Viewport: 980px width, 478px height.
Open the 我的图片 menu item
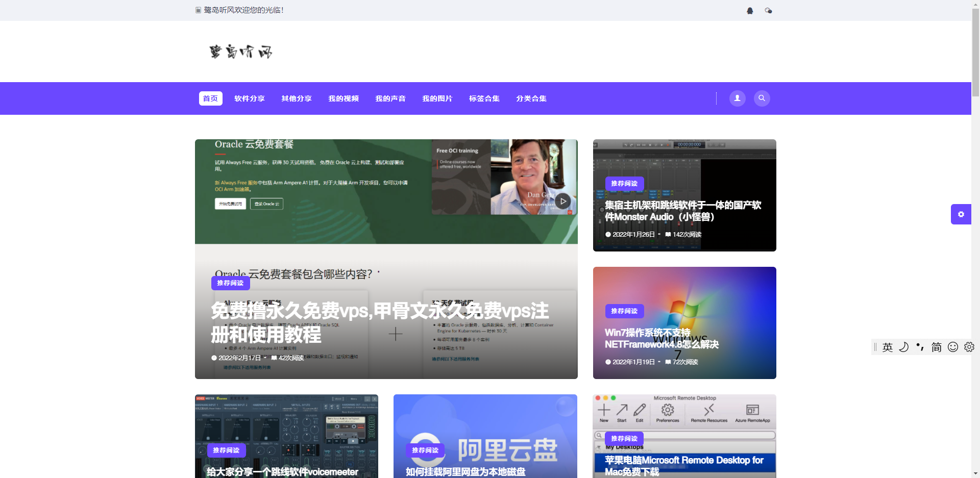[437, 98]
